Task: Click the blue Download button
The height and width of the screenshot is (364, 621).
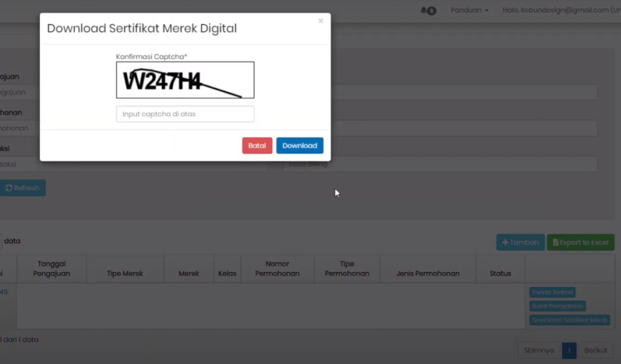Action: pyautogui.click(x=300, y=146)
